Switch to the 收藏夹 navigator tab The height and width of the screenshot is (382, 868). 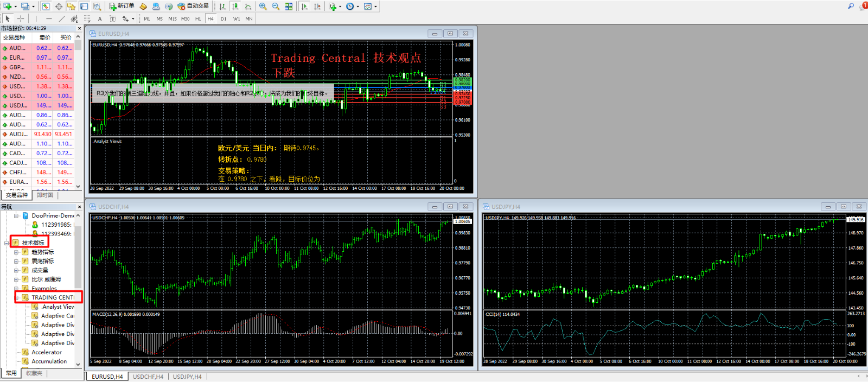(34, 373)
